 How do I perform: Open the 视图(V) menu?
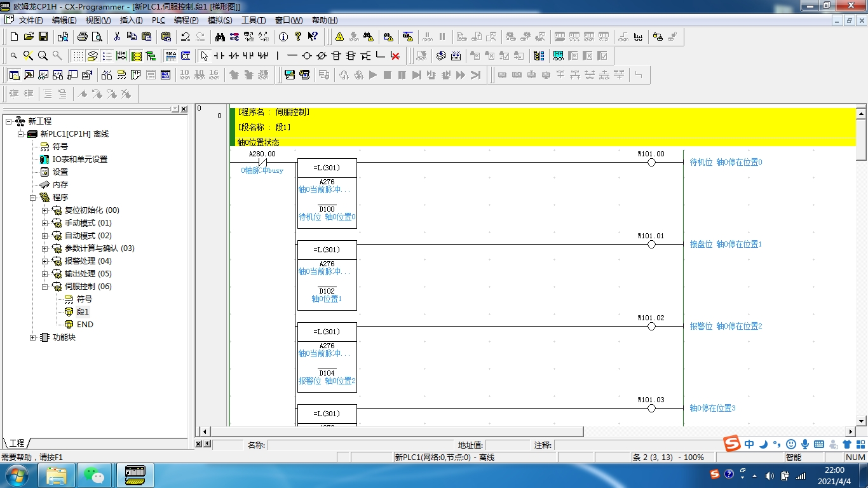pos(98,20)
